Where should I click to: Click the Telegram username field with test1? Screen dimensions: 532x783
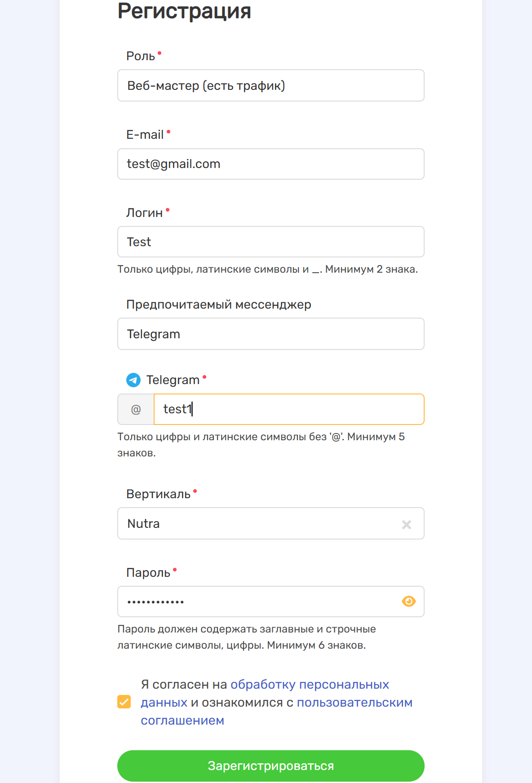pos(289,409)
